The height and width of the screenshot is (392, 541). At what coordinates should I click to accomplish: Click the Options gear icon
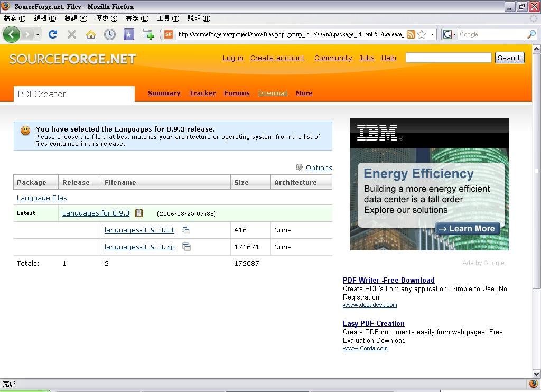click(x=299, y=167)
